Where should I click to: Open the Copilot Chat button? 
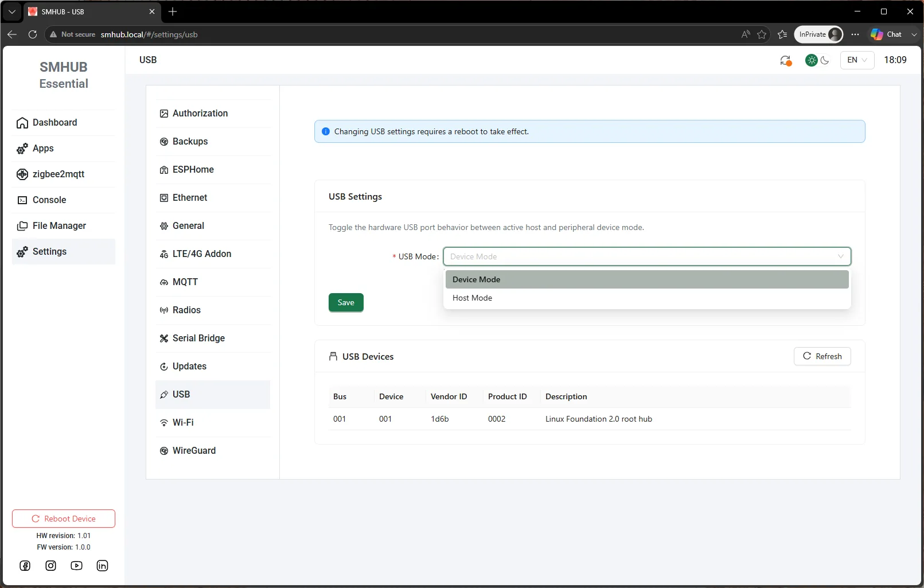tap(886, 34)
